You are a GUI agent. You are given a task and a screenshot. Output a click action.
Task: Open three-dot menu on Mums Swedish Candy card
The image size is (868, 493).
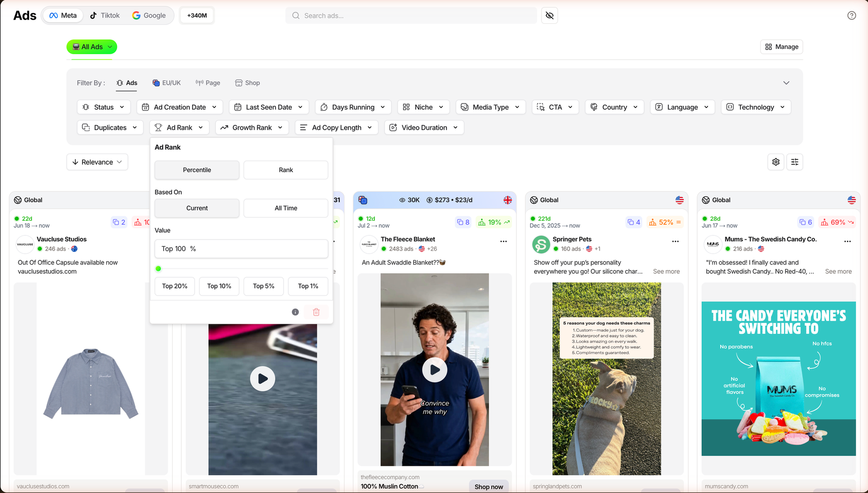(x=847, y=241)
